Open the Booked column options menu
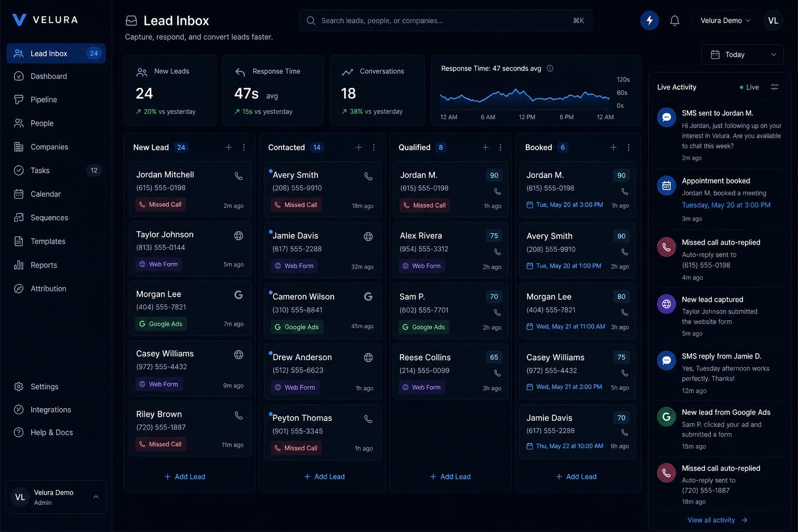Image resolution: width=798 pixels, height=532 pixels. [x=629, y=148]
